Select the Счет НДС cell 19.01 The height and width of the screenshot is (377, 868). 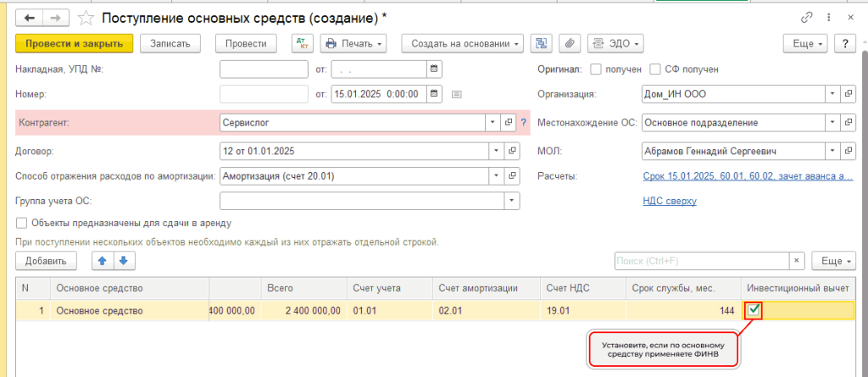583,311
